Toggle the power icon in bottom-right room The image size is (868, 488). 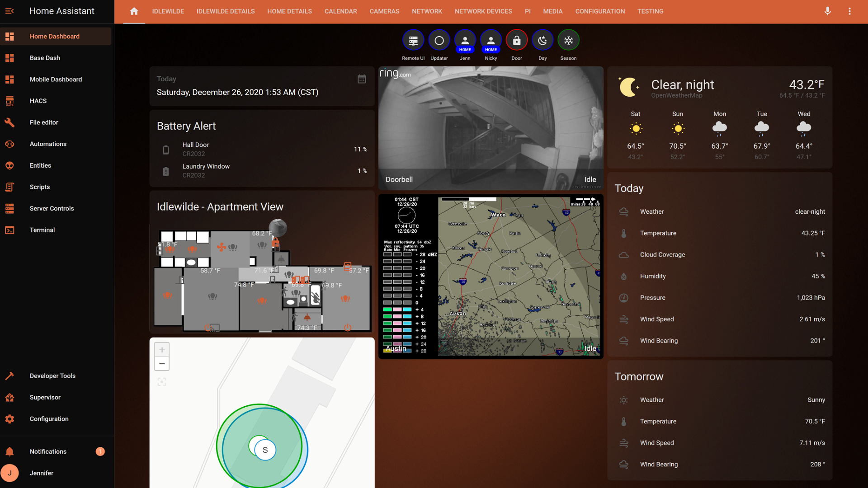click(x=348, y=328)
